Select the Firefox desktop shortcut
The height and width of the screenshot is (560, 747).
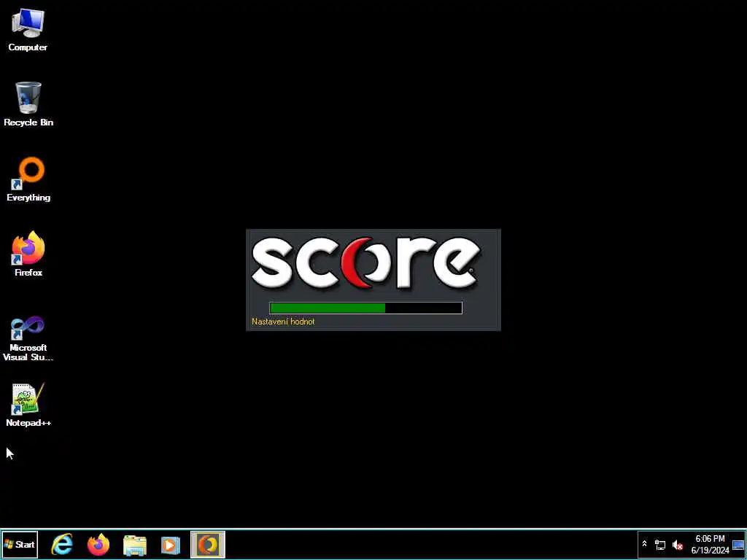28,254
